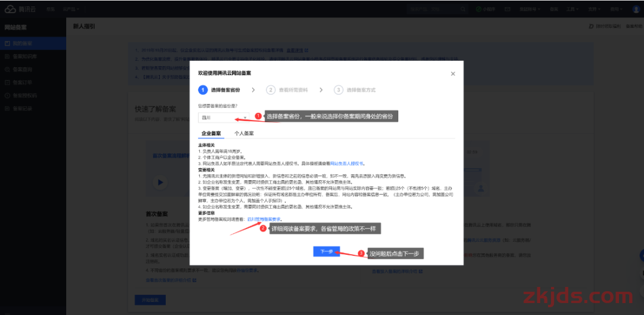Open the 四川管局备案要求 link
The height and width of the screenshot is (315, 644).
click(264, 220)
